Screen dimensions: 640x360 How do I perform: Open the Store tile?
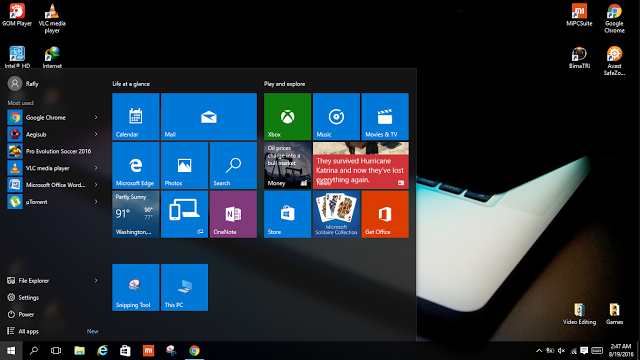click(287, 214)
